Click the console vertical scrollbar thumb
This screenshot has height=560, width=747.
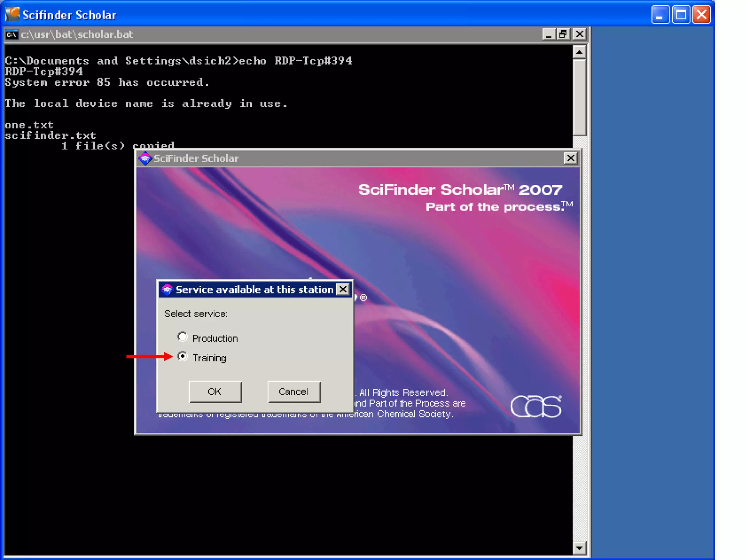(579, 97)
